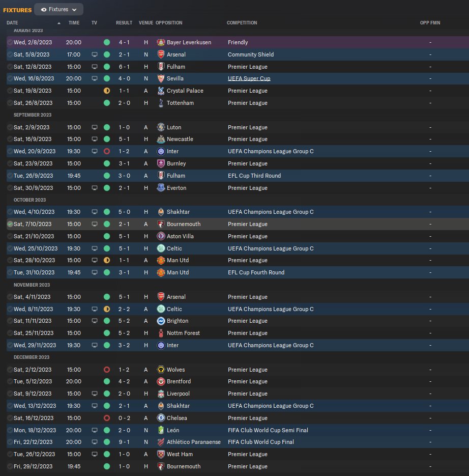Click the FIXTURES section heading
Screen dimensions: 469x476
click(x=17, y=10)
